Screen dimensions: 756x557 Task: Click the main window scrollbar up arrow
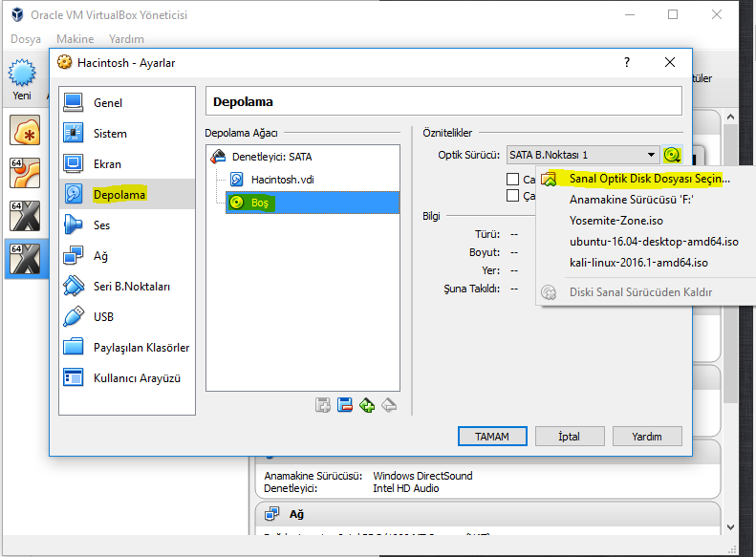pos(730,118)
